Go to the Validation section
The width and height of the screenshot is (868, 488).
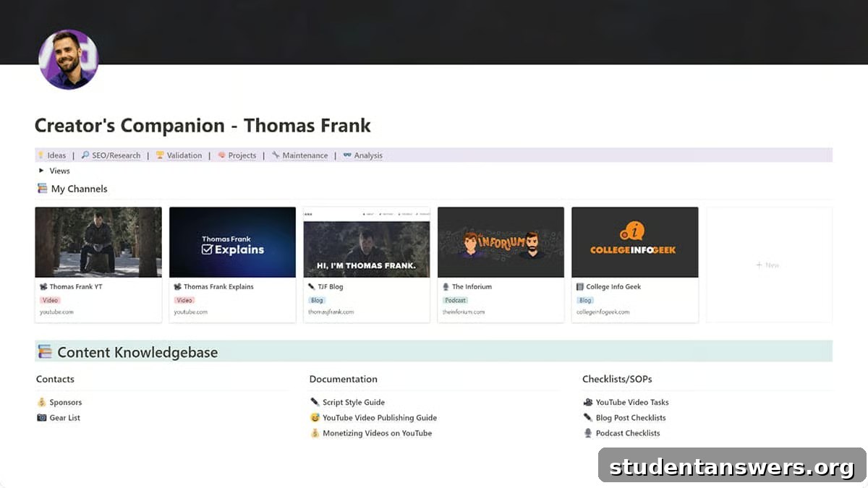(184, 155)
